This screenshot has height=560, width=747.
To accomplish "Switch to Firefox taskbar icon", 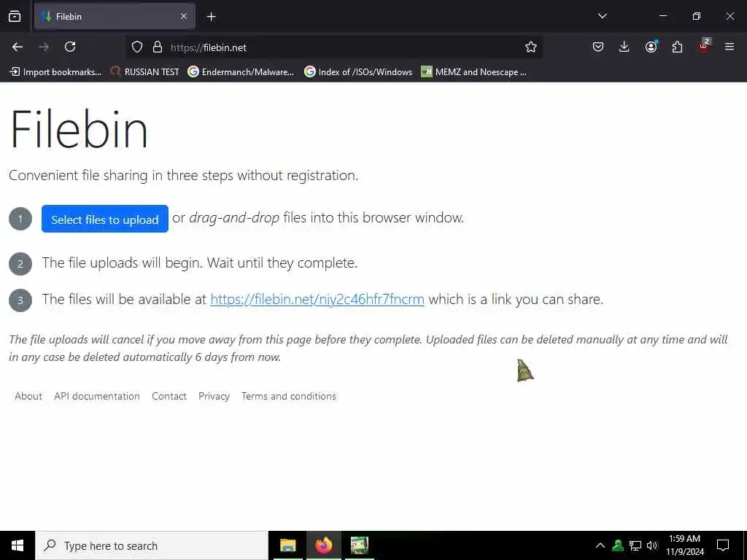I will pyautogui.click(x=323, y=545).
